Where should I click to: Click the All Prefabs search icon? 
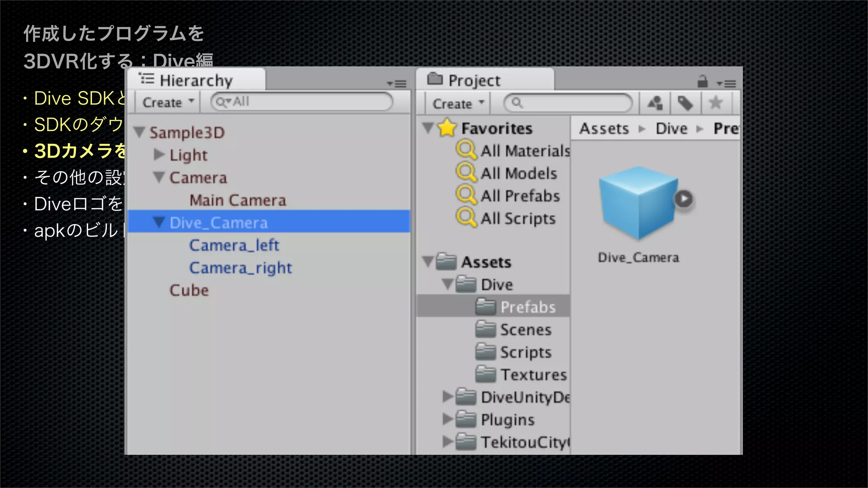[x=467, y=195]
